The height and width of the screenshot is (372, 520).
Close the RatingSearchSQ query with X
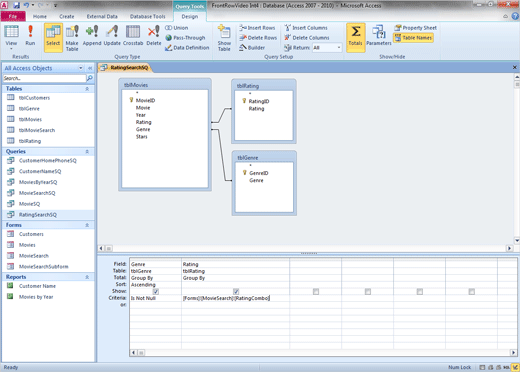(515, 67)
